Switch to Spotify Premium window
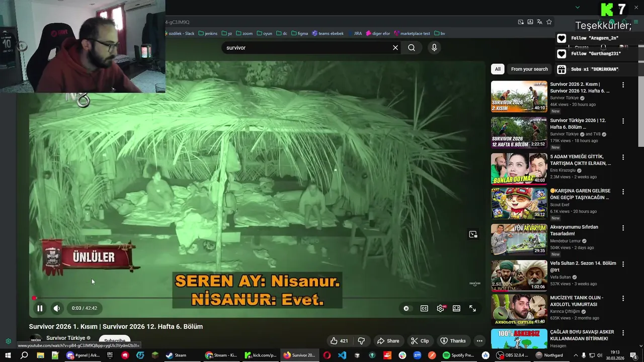Image resolution: width=644 pixels, height=362 pixels. click(x=459, y=355)
